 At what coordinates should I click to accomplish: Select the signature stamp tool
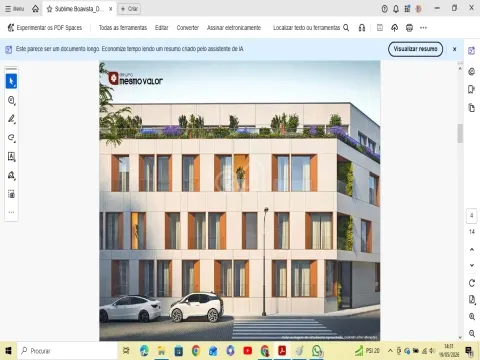point(11,175)
